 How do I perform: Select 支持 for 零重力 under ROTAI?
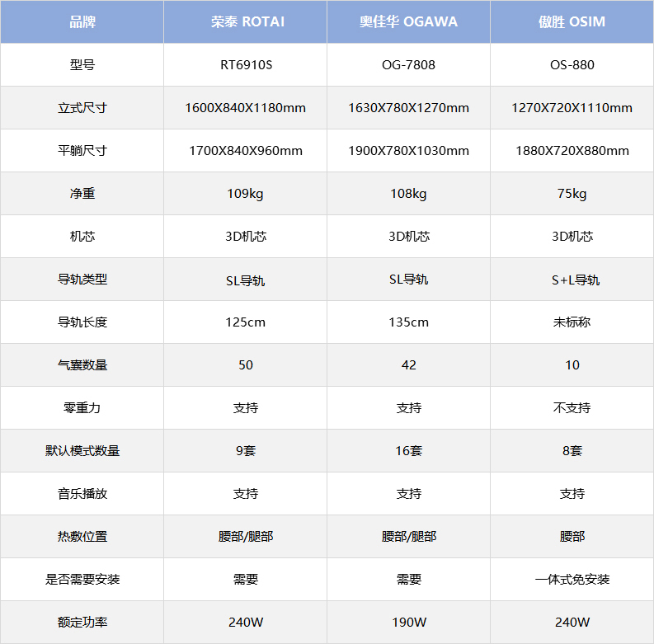coord(245,408)
